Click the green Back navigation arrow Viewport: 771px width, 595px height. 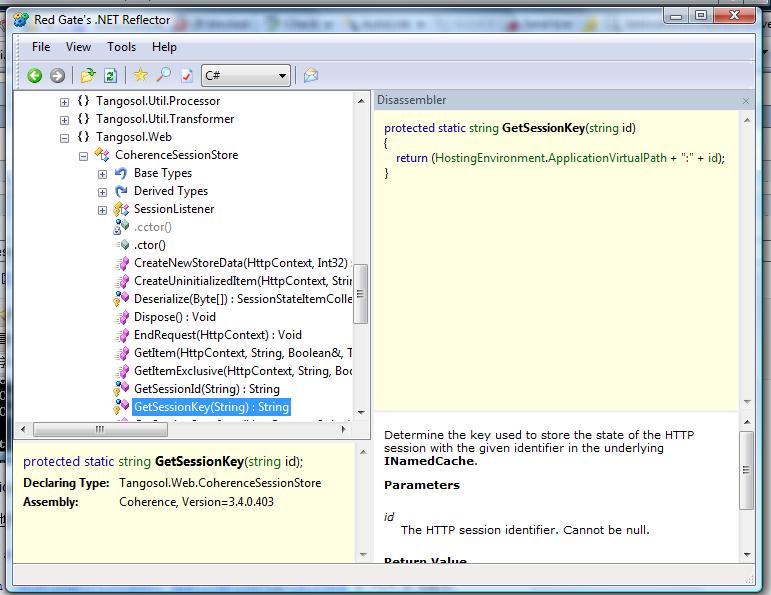[x=34, y=76]
